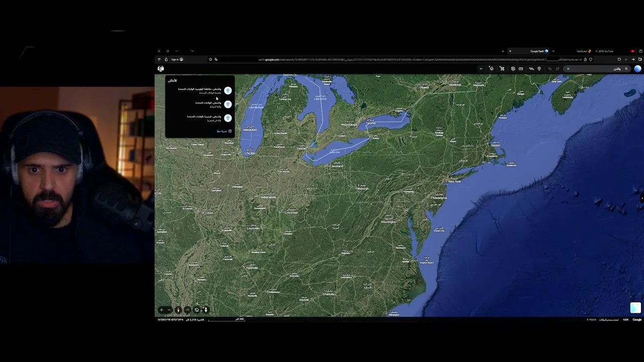Viewport: 644px width, 362px height.
Task: Click the Toronto label on the map
Action: (x=371, y=123)
